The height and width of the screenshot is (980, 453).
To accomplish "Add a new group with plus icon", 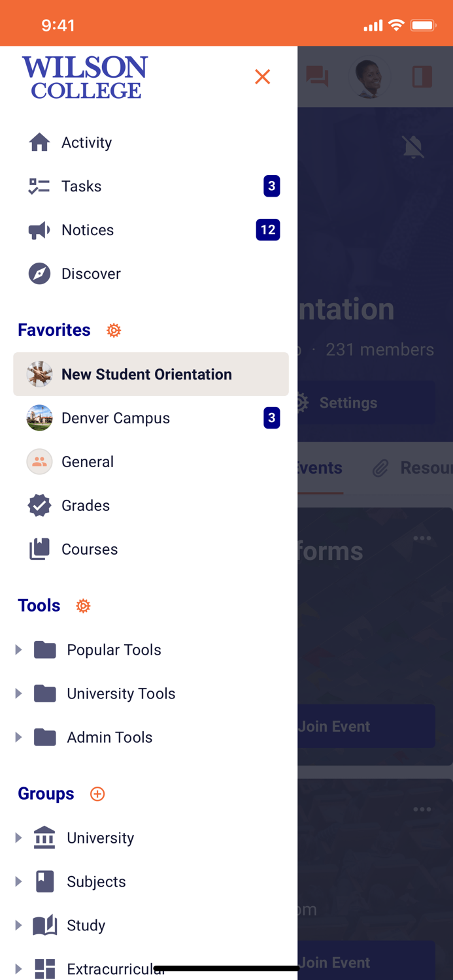I will point(97,794).
